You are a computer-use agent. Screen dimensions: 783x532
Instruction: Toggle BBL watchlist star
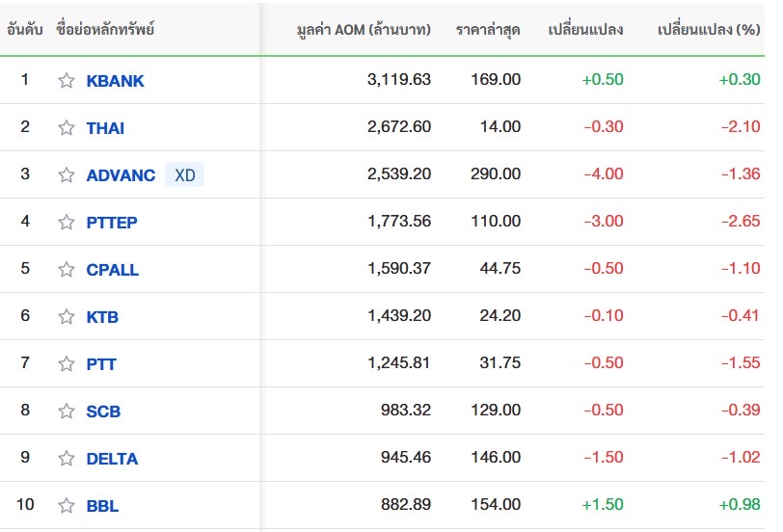(66, 506)
